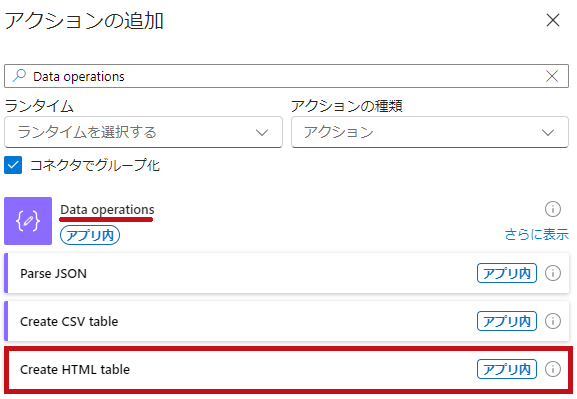Uncheck コネクタでグループ化 checkbox
The width and height of the screenshot is (577, 399).
(x=13, y=165)
